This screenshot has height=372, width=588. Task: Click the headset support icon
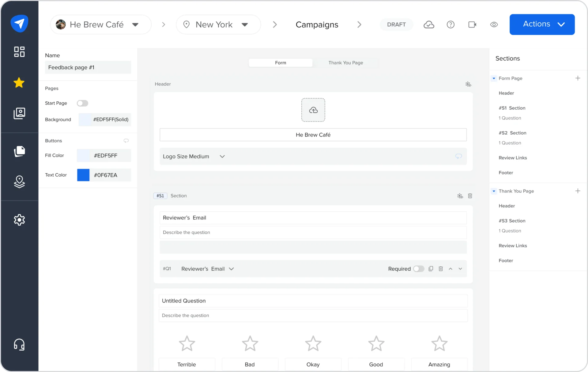[x=19, y=344]
